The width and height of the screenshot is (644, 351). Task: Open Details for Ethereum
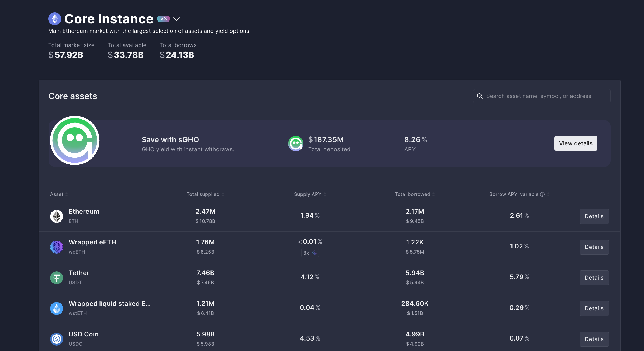point(594,216)
